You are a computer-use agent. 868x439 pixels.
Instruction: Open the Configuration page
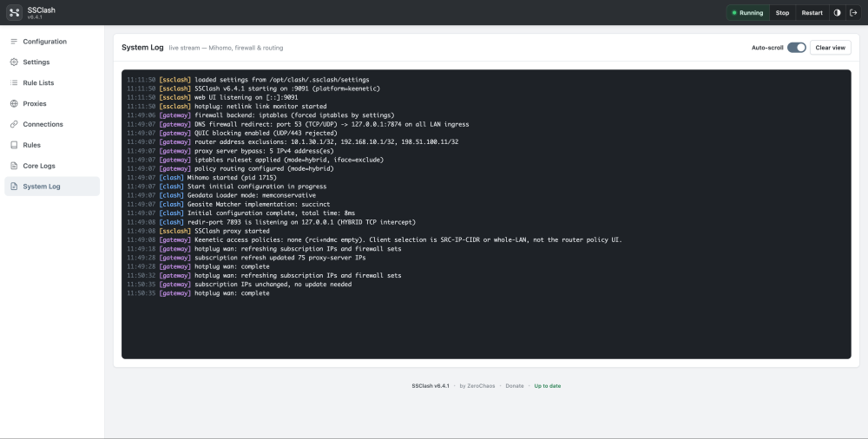[52, 42]
